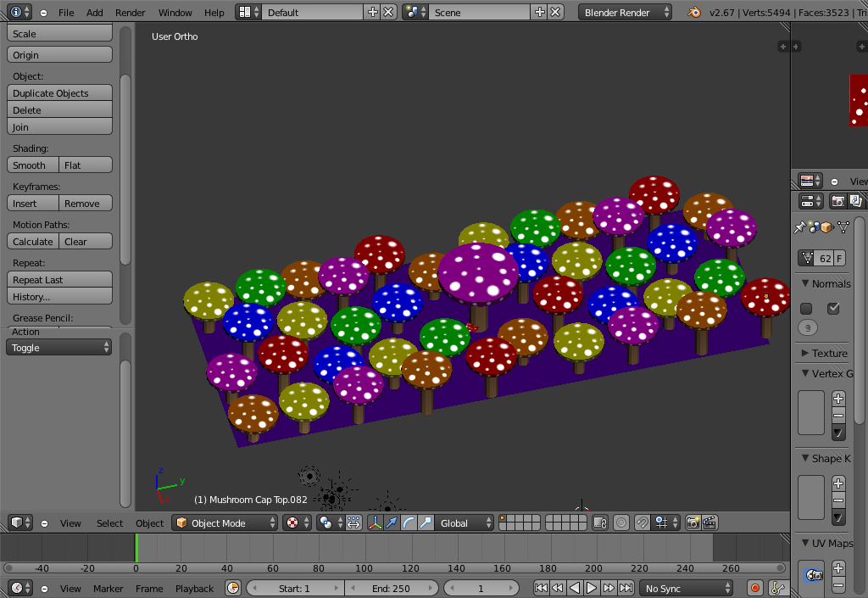Click the OpenGL render animation clapper icon
868x598 pixels.
point(710,523)
